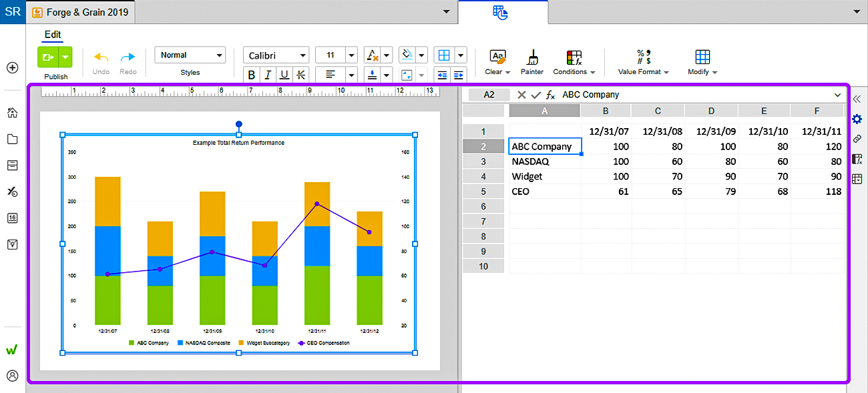Click CEO Compensation legend entry

coord(324,343)
